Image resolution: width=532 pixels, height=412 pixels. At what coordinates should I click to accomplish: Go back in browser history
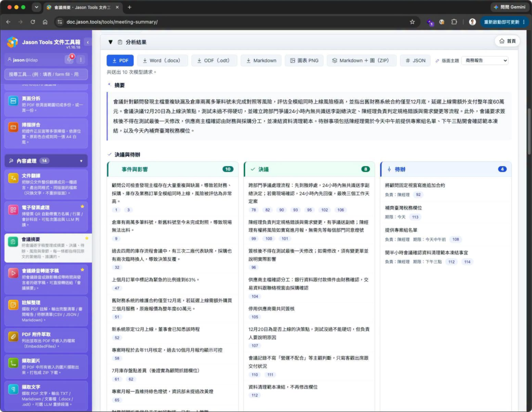coord(8,22)
